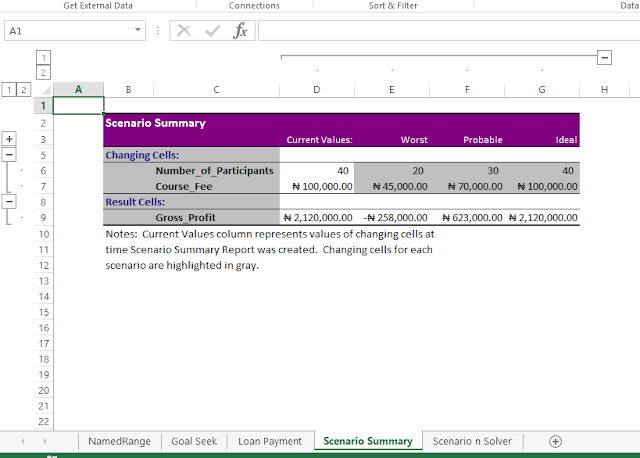Viewport: 640px width, 458px height.
Task: Show row outline level 2
Action: (24, 89)
